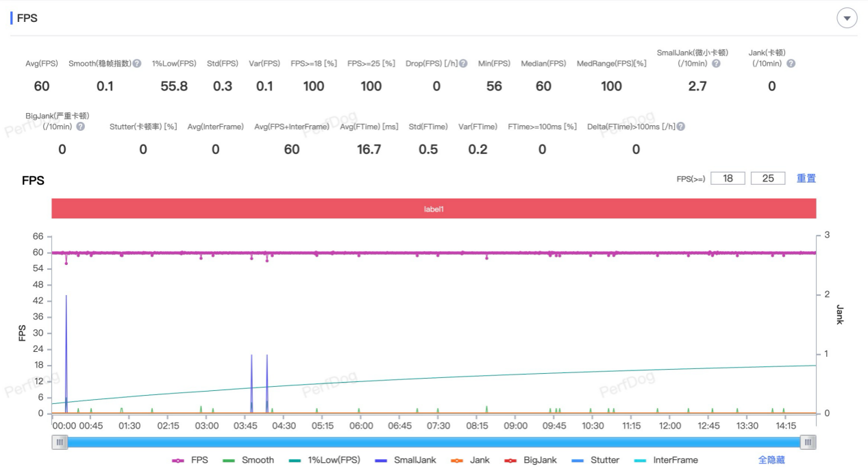Click the SmallJank(微小卡顿) help icon
Image resolution: width=868 pixels, height=469 pixels.
(716, 64)
